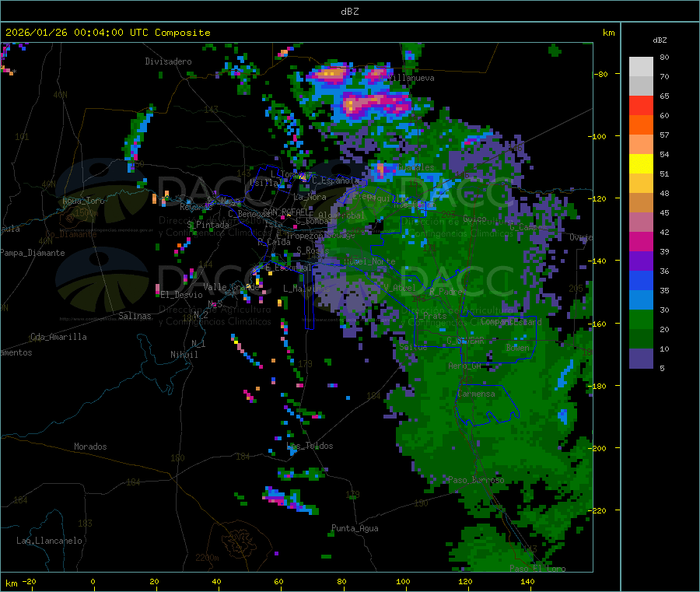This screenshot has height=592, width=700.
Task: Click the slate purple 10–5 dBZ legend swatch
Action: [641, 359]
